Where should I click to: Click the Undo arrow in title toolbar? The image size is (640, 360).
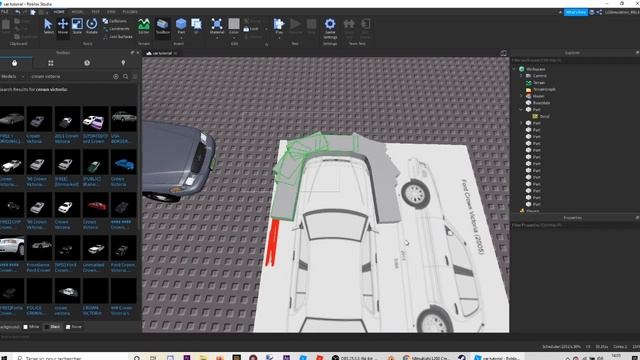(x=18, y=12)
